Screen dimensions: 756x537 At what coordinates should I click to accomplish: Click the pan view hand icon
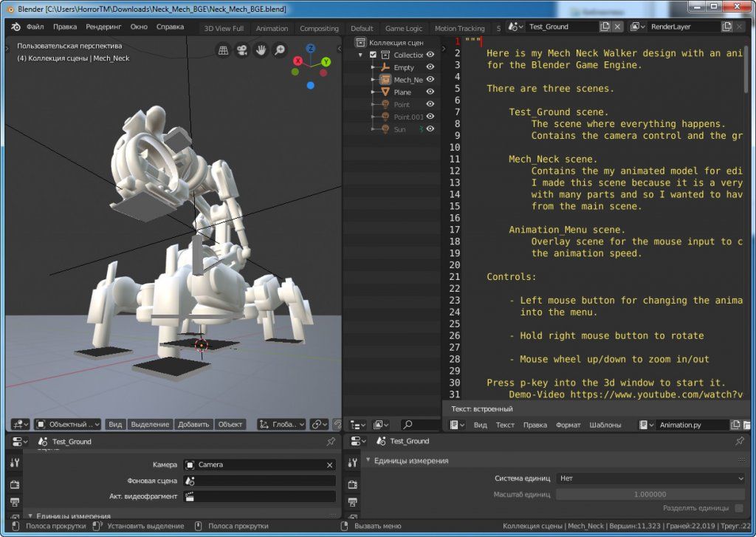(261, 50)
